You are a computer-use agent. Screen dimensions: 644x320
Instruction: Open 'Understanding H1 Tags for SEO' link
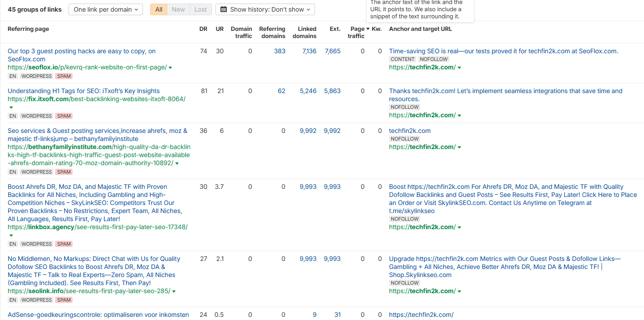tap(83, 91)
